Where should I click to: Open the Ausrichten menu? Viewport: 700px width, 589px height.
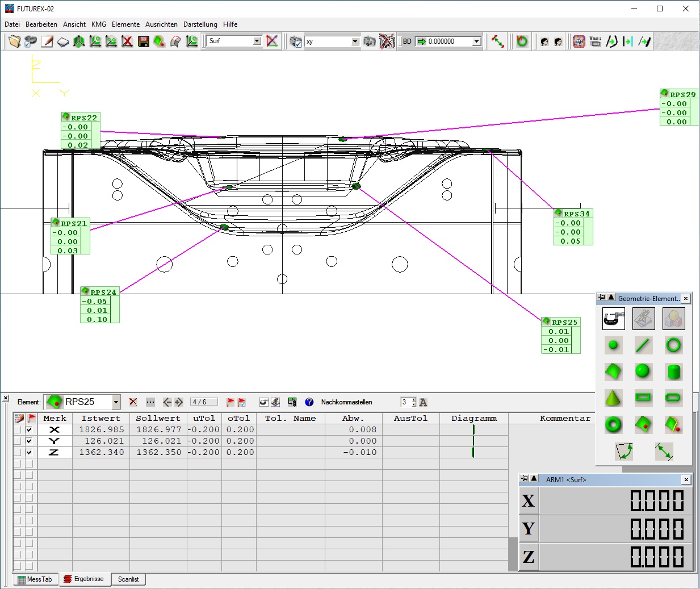coord(162,24)
